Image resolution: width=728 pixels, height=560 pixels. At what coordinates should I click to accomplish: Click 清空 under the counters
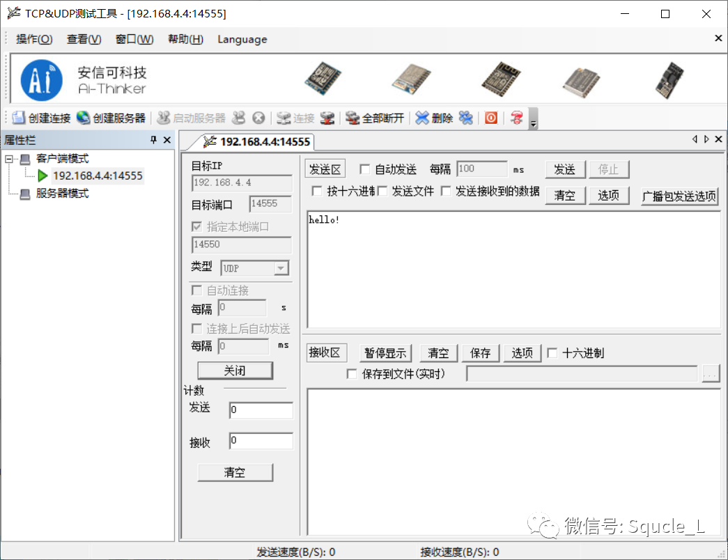pos(235,472)
